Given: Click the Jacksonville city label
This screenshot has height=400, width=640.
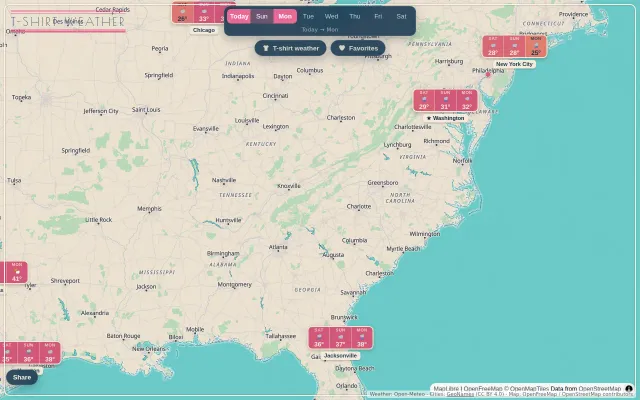Looking at the screenshot, I should tap(340, 356).
